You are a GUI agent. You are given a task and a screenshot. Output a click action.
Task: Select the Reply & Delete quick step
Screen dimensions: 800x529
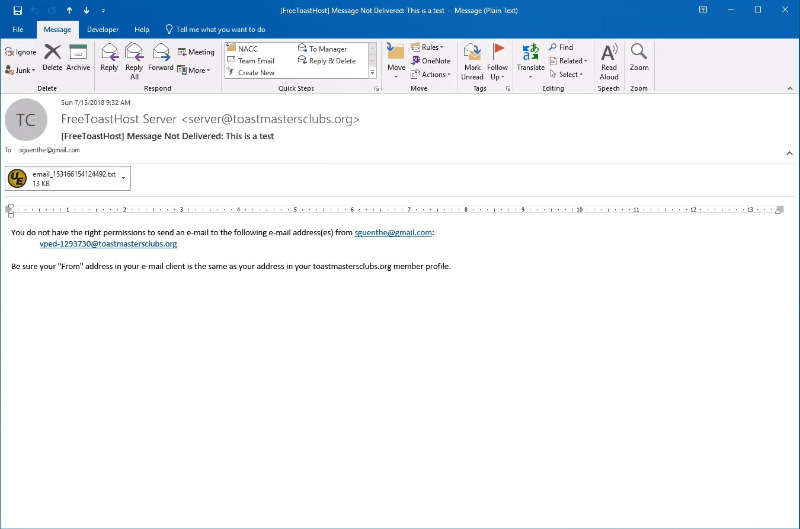(327, 61)
